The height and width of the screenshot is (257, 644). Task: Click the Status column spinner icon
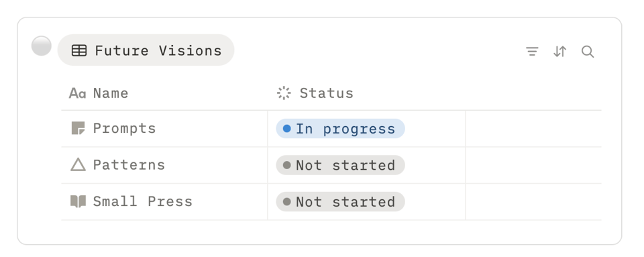click(x=284, y=93)
